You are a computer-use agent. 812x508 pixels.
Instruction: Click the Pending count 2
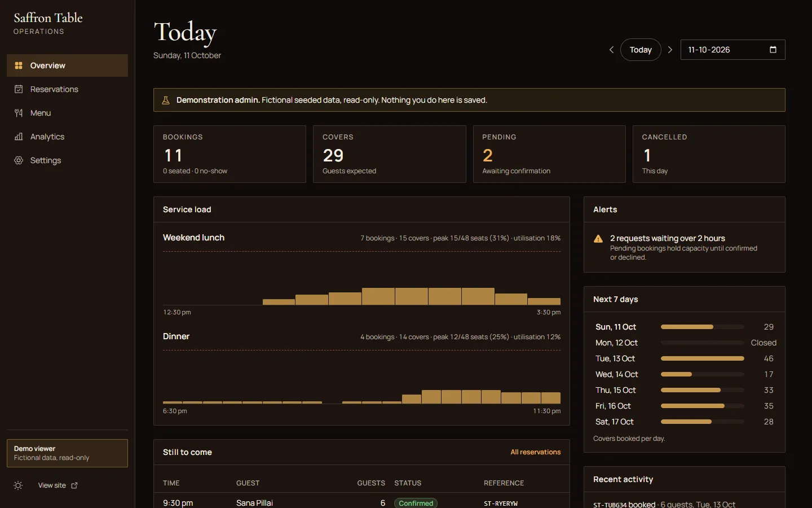488,155
